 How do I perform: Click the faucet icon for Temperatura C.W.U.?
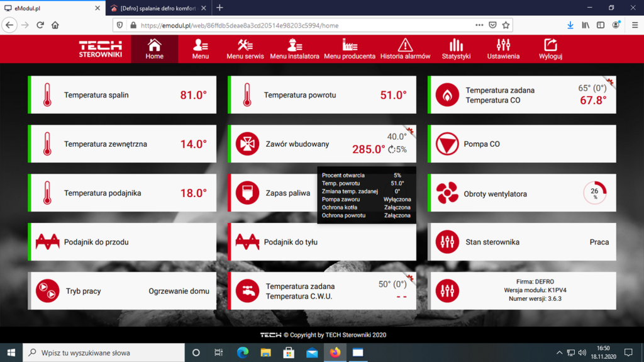tap(247, 291)
